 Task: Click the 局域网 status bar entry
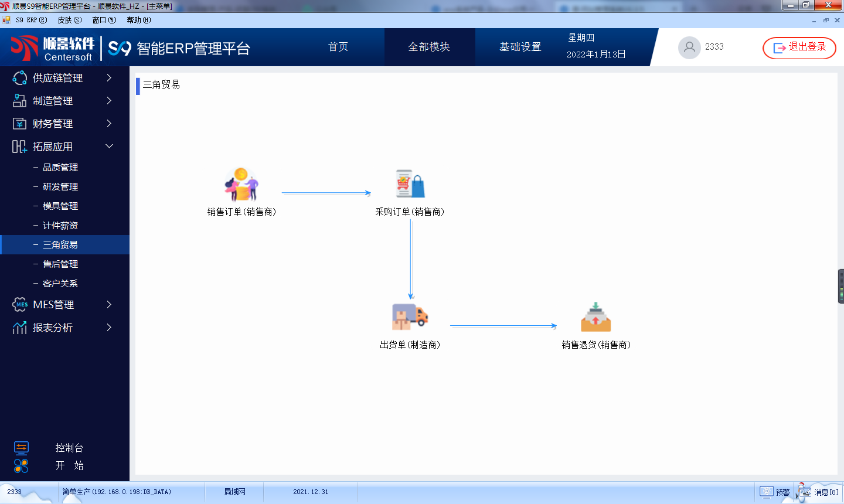point(234,492)
